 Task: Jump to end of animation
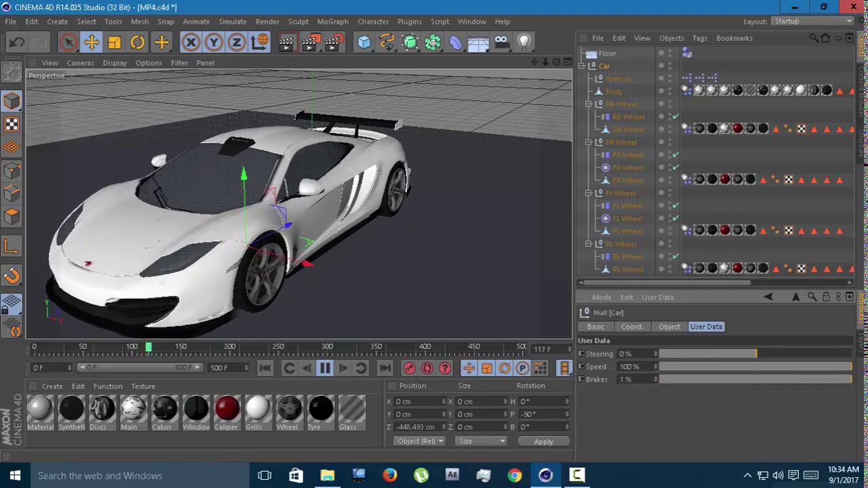384,368
